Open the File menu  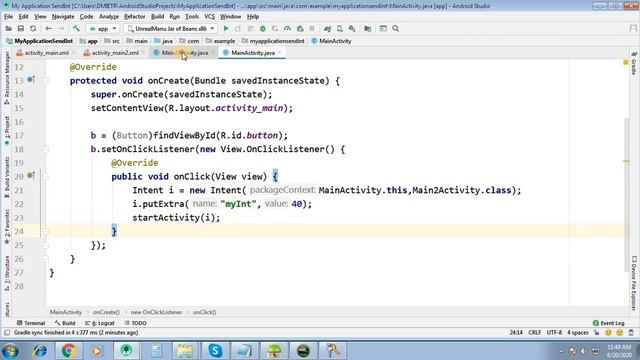tap(8, 17)
